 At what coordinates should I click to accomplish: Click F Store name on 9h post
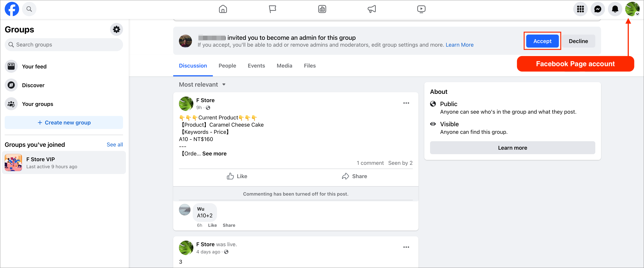coord(205,100)
